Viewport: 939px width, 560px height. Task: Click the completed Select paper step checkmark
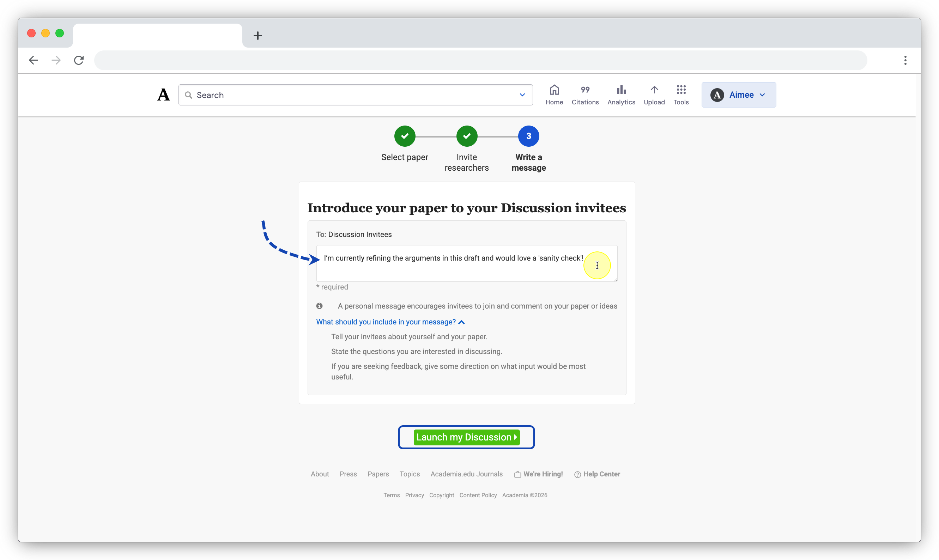(x=405, y=136)
